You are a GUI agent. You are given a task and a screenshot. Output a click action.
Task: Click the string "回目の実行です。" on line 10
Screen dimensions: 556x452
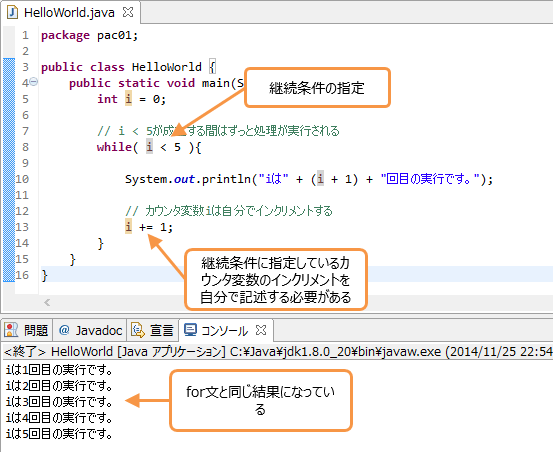(430, 179)
